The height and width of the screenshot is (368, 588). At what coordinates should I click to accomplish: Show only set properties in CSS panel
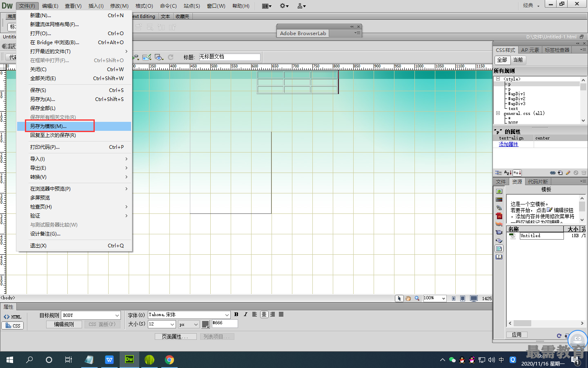tap(517, 173)
